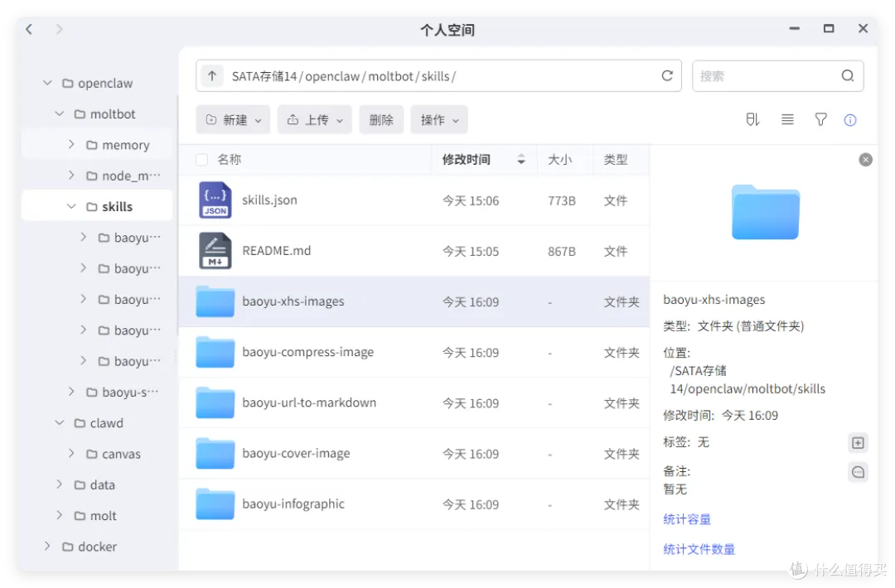Edit remark with the comment icon
Viewport: 895px width, 588px height.
[x=858, y=472]
